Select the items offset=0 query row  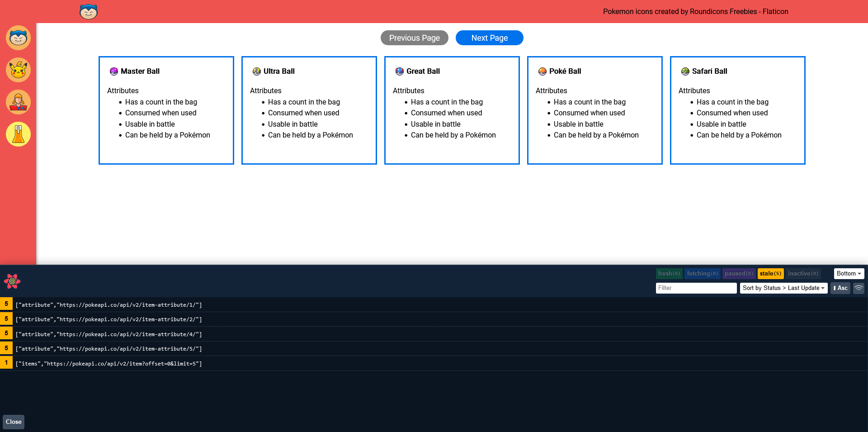point(434,364)
